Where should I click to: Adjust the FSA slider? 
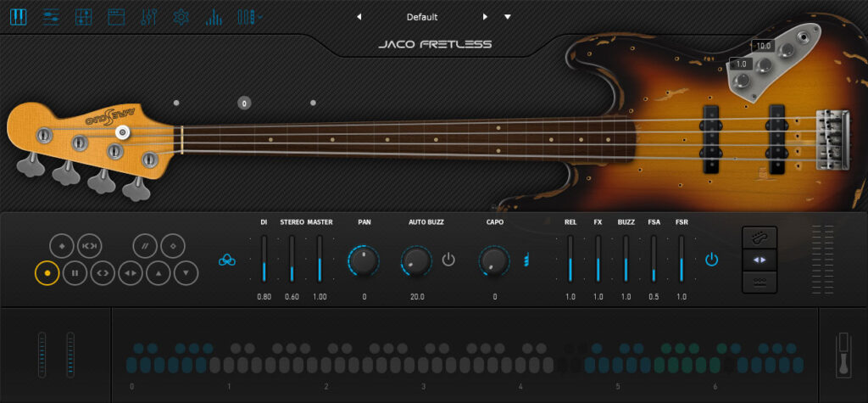pos(654,259)
